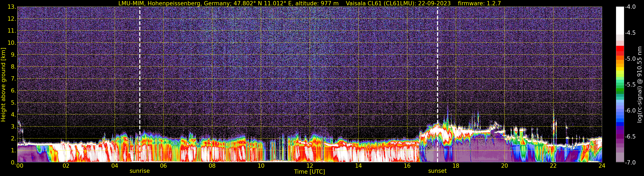Click the y-axis tick label '9.'
The width and height of the screenshot is (644, 176).
pyautogui.click(x=13, y=55)
